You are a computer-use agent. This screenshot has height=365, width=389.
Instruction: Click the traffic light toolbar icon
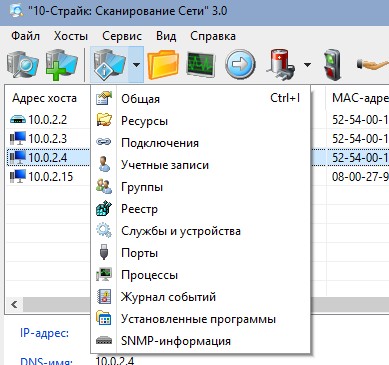[333, 65]
